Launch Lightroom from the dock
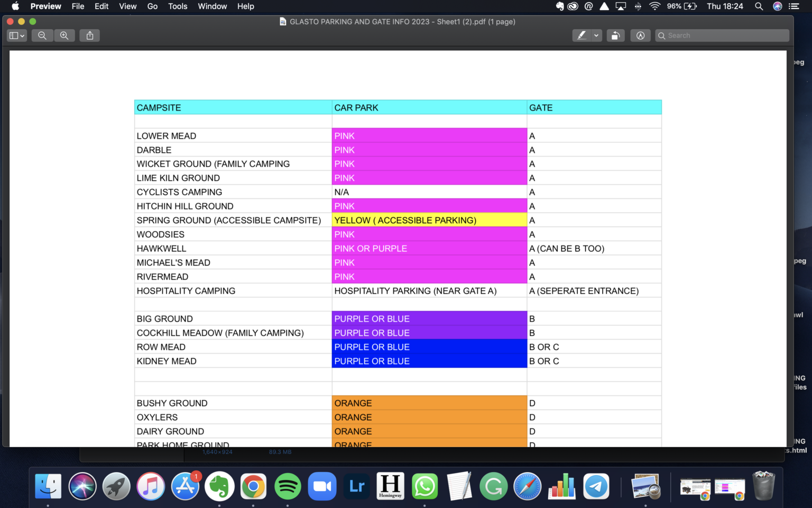This screenshot has width=812, height=508. [x=356, y=486]
